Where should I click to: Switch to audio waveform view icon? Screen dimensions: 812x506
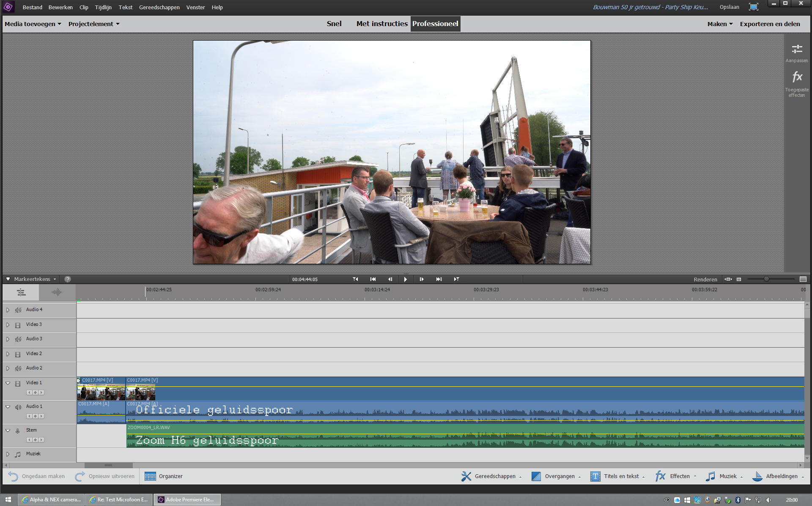pos(57,292)
